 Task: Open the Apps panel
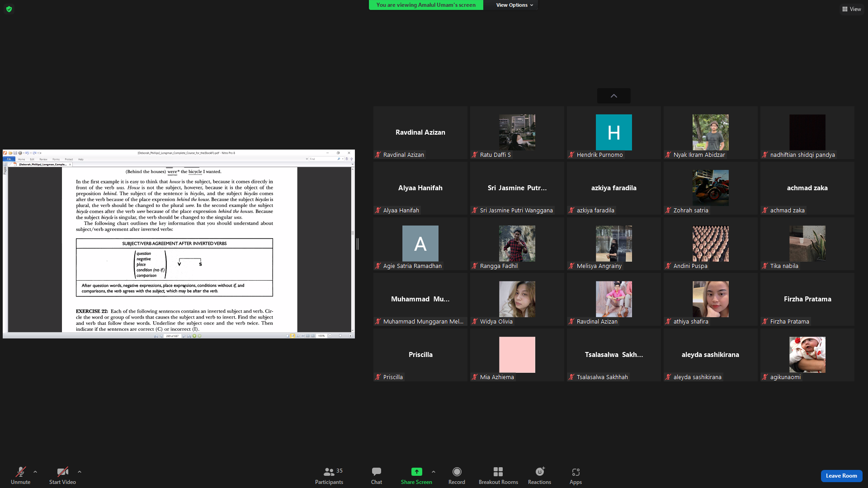pos(576,475)
